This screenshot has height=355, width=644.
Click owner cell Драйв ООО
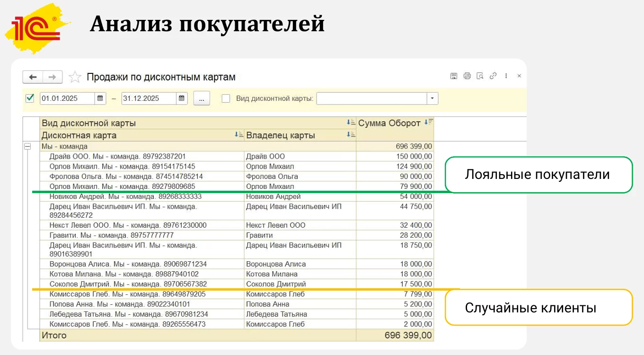click(300, 157)
